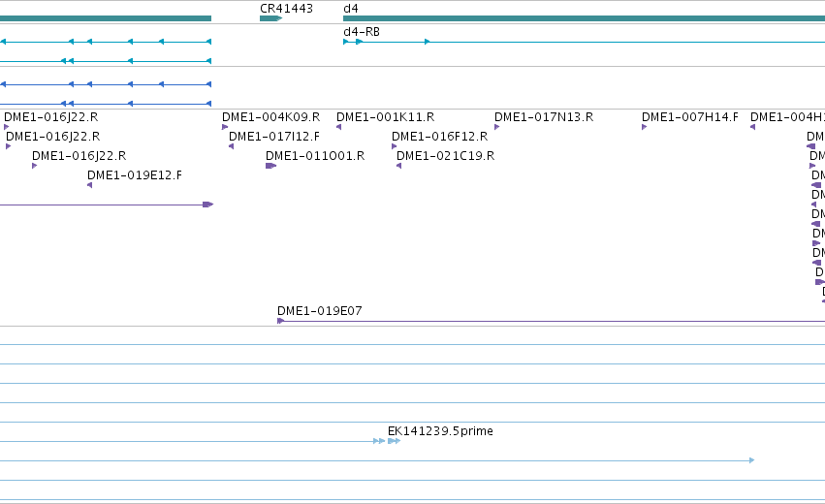This screenshot has width=825, height=504.
Task: Click the DME1-016F12.R feature label
Action: (x=439, y=137)
